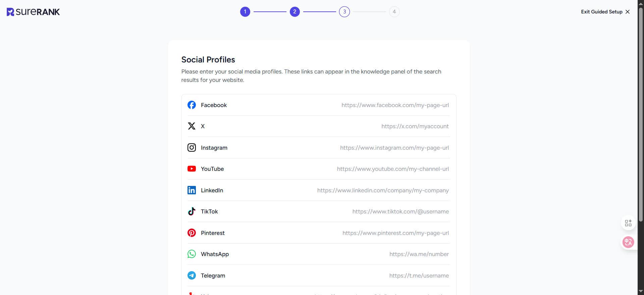Open the grid apps floating widget
Screen dimensions: 644x295
click(628, 223)
